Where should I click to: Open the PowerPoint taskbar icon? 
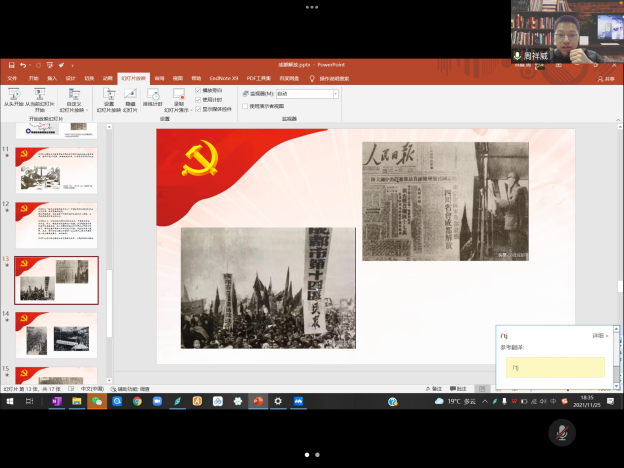[258, 402]
